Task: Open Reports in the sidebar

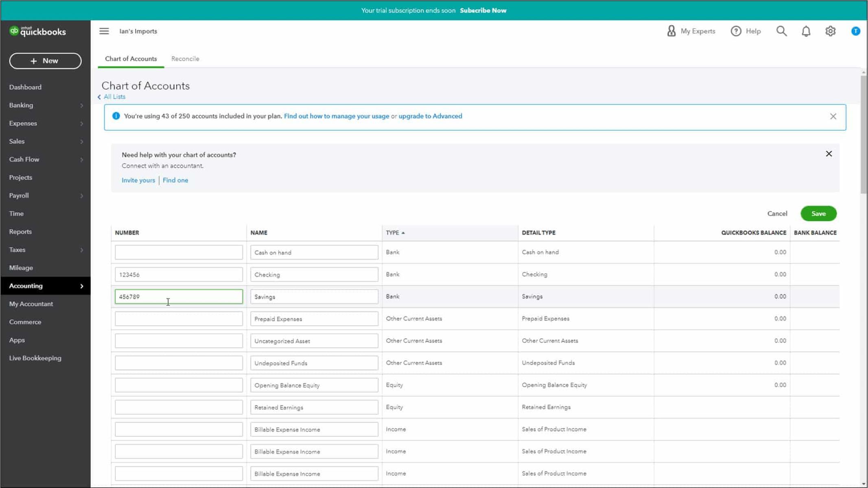Action: point(20,232)
